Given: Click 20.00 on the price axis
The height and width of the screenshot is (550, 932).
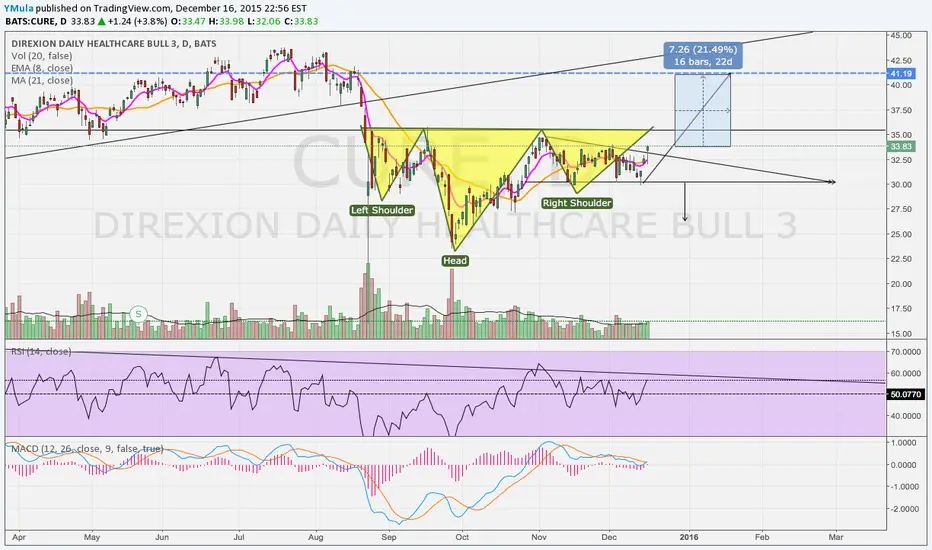Looking at the screenshot, I should tap(901, 284).
